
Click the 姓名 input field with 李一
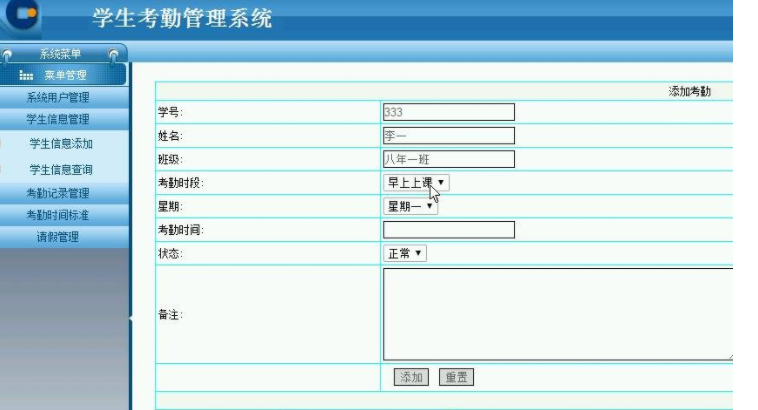pos(449,136)
